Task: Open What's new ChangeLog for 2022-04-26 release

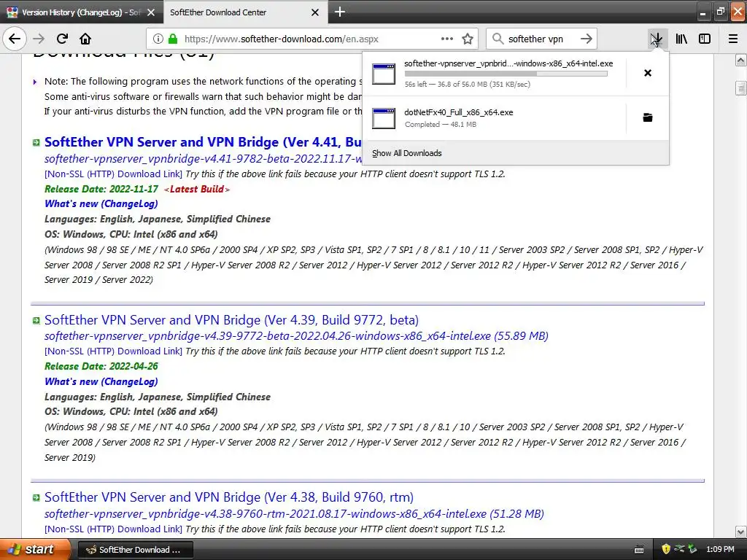Action: click(101, 381)
